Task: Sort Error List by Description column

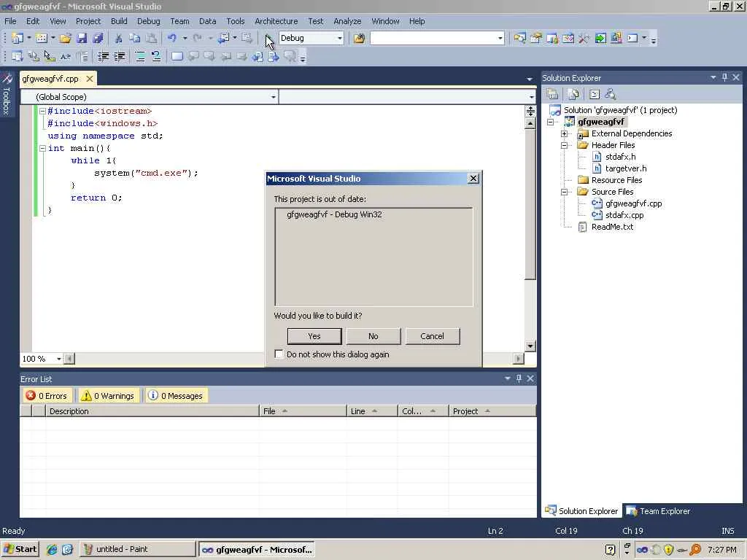Action: tap(152, 411)
